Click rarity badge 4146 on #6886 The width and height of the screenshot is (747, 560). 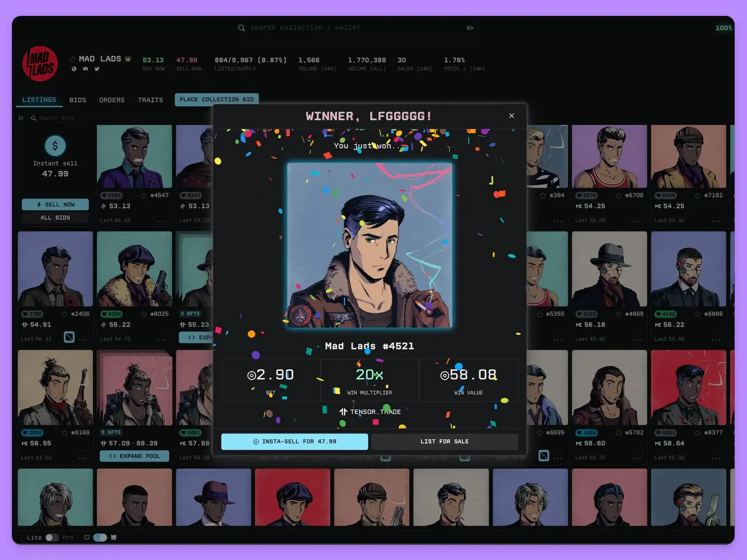[x=666, y=314]
